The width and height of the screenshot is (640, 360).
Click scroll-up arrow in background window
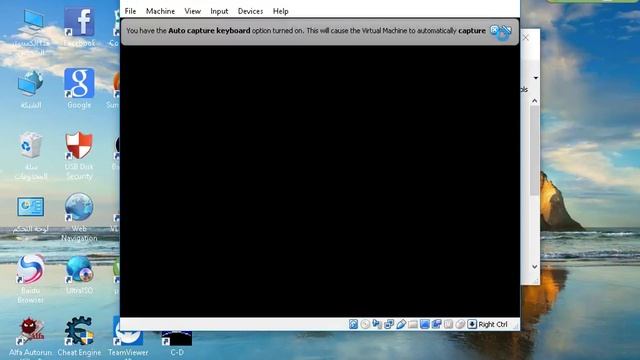[x=535, y=100]
